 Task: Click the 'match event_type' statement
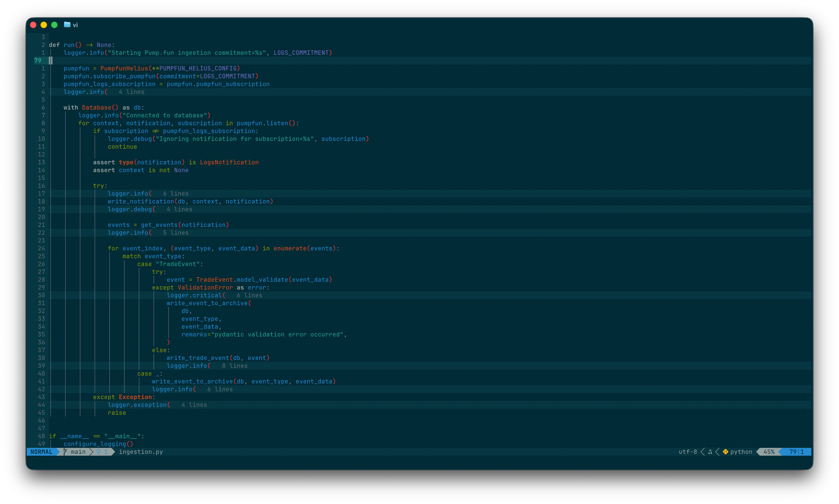pyautogui.click(x=154, y=256)
